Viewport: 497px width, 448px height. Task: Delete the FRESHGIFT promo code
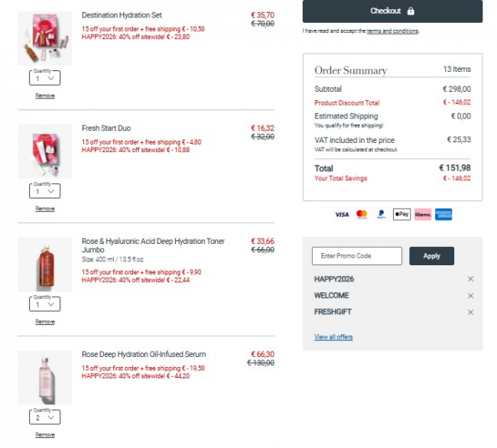pos(470,312)
